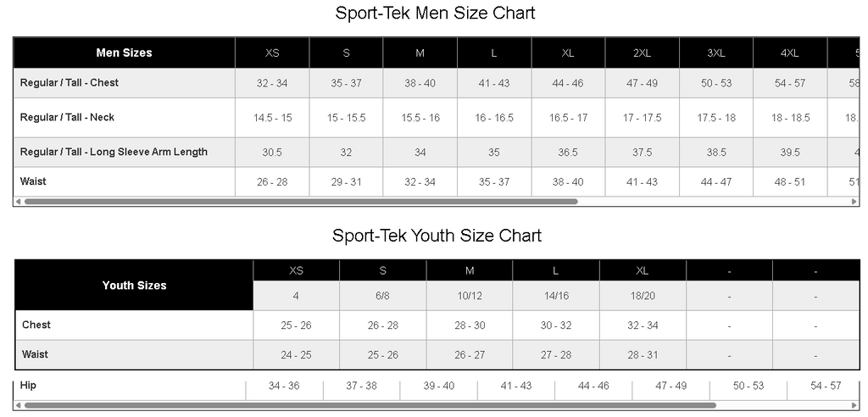Click 'Regular / Tall - Long Sleeve Arm Length' label

[x=114, y=152]
